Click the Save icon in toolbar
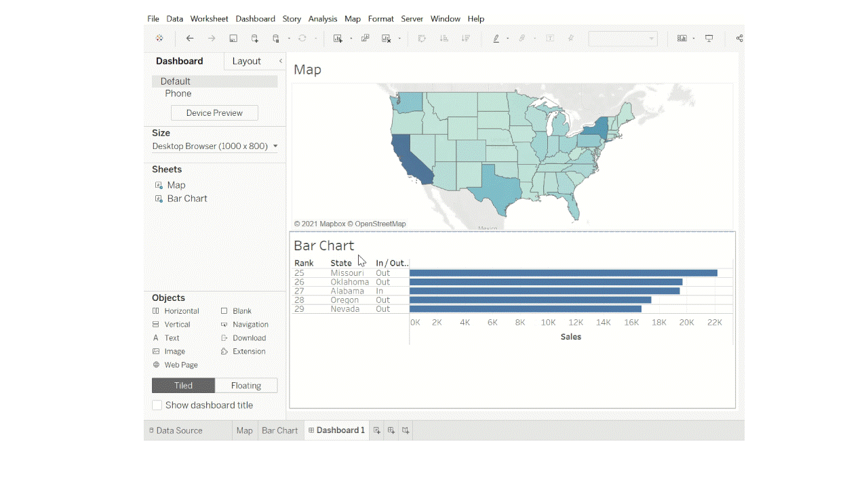Viewport: 868px width, 488px height. coord(233,39)
